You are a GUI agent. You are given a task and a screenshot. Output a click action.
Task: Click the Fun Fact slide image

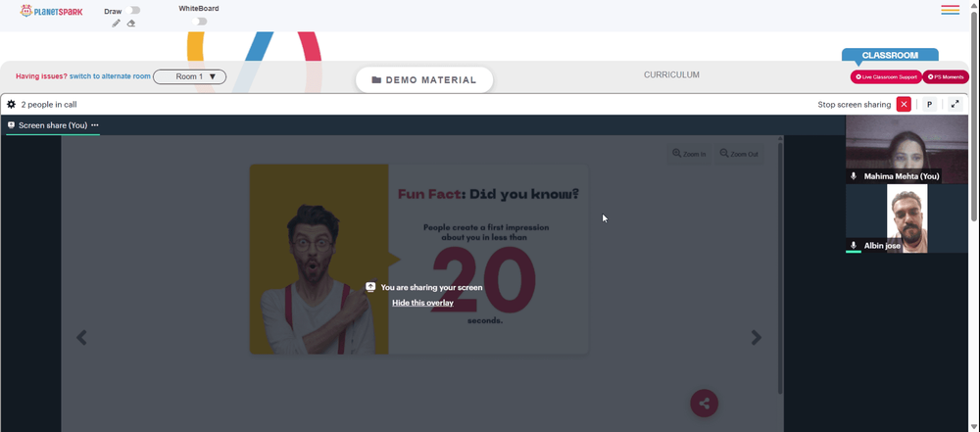coord(418,259)
